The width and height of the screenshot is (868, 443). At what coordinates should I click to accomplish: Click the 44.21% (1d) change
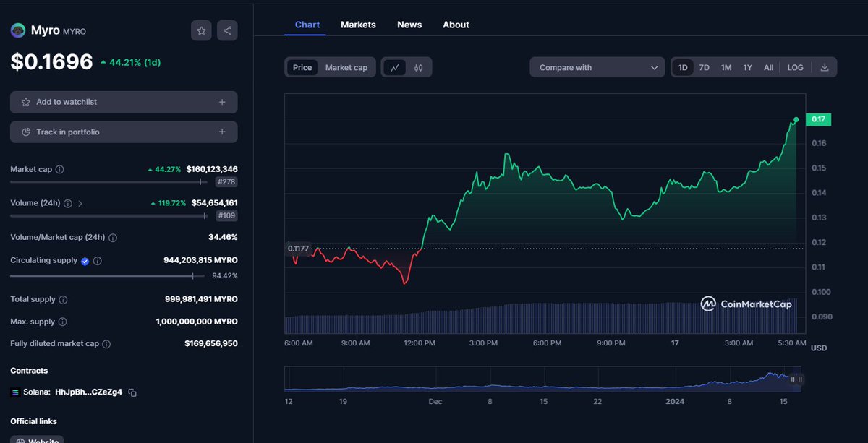(130, 63)
